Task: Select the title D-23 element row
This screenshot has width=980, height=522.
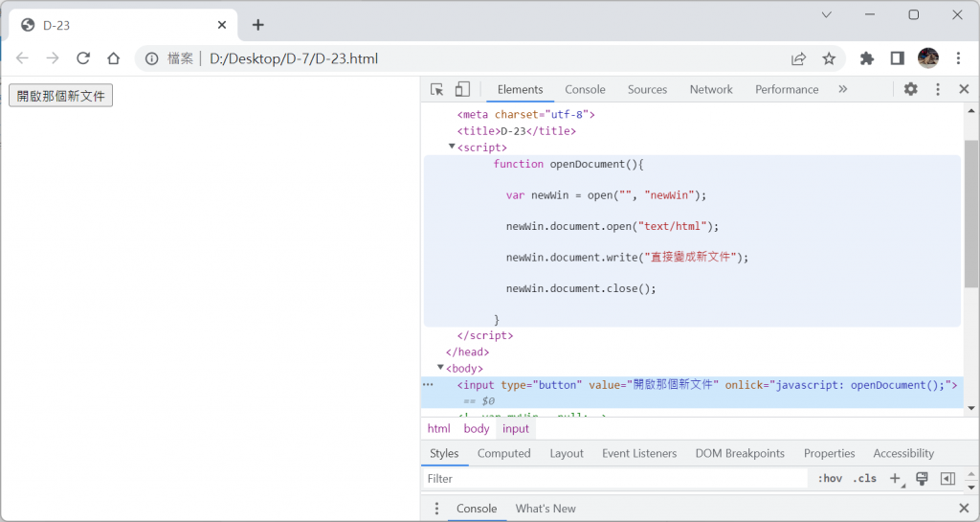Action: tap(516, 130)
